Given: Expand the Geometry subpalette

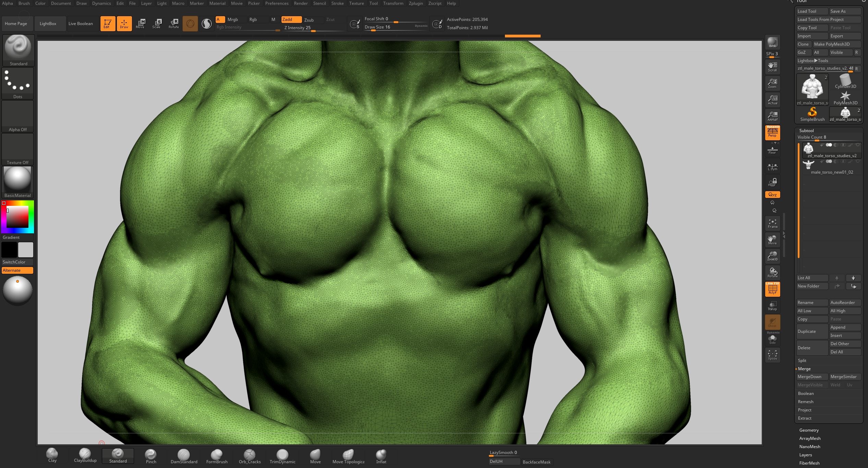Looking at the screenshot, I should coord(809,430).
